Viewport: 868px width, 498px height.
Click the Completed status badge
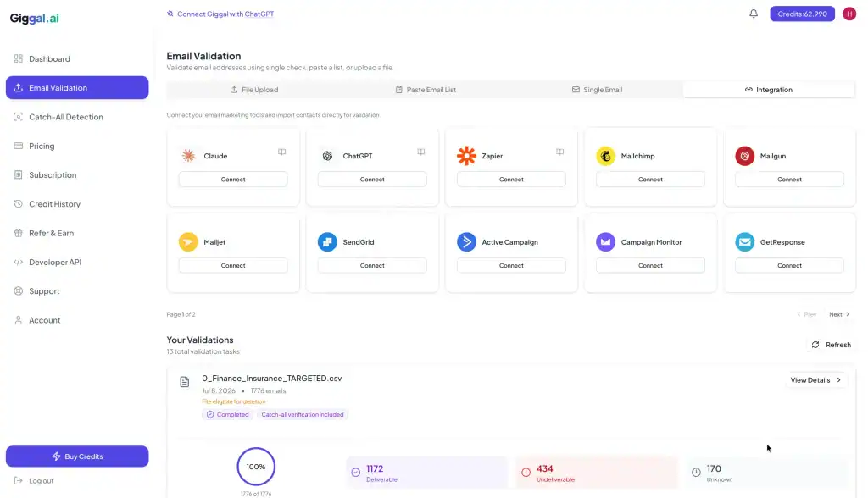tap(227, 414)
